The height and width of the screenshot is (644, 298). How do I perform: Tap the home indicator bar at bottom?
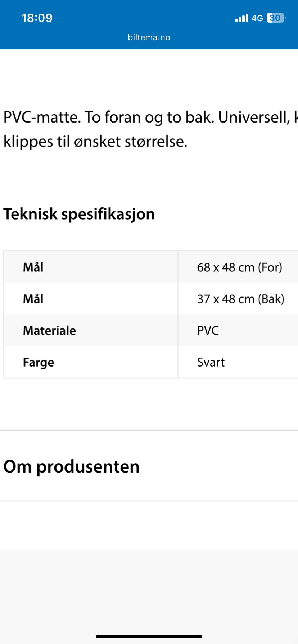pyautogui.click(x=149, y=636)
